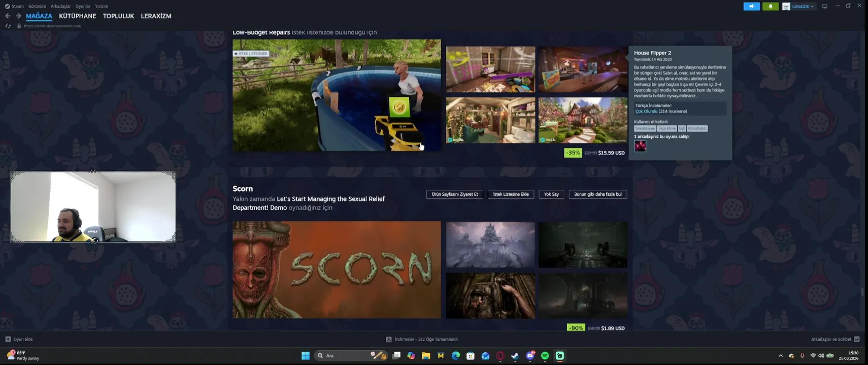This screenshot has width=868, height=365.
Task: Click the store URL address field
Action: click(52, 26)
